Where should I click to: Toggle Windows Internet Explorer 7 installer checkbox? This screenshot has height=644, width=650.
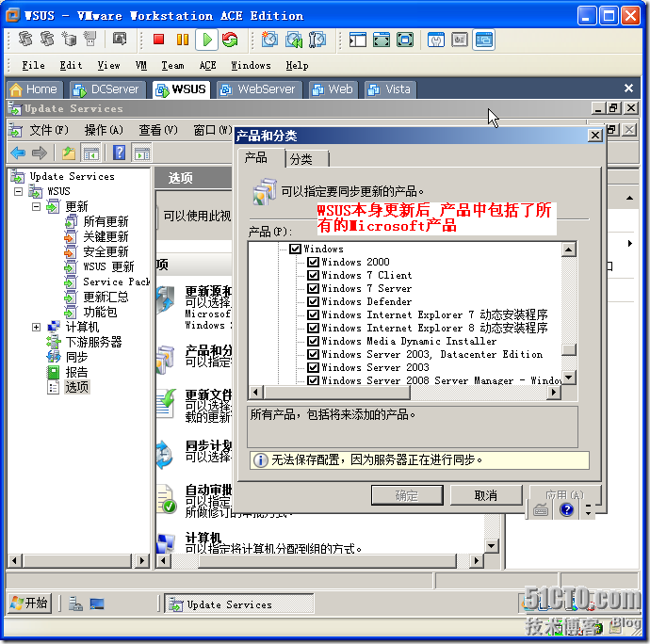[313, 314]
